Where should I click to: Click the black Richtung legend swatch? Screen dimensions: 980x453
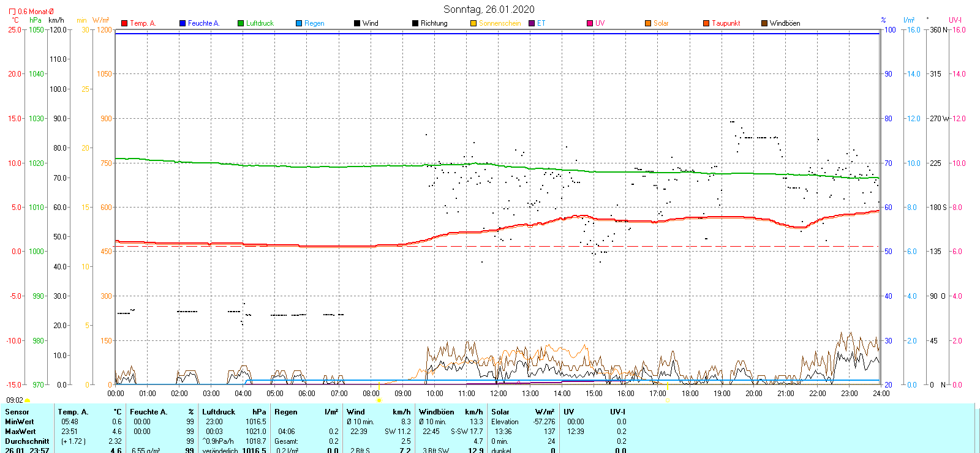click(415, 23)
